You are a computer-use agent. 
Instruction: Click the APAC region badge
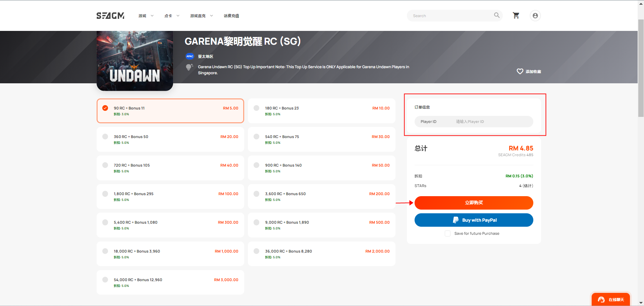tap(190, 56)
